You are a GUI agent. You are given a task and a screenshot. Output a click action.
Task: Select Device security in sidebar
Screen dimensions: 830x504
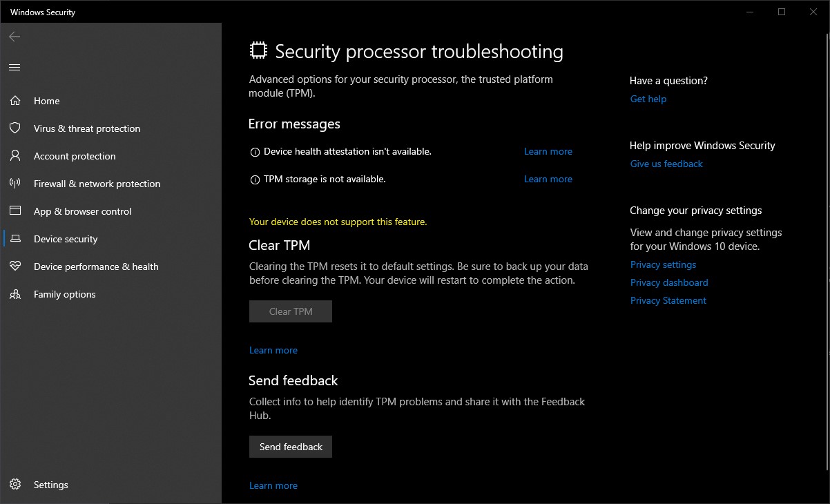pyautogui.click(x=110, y=239)
